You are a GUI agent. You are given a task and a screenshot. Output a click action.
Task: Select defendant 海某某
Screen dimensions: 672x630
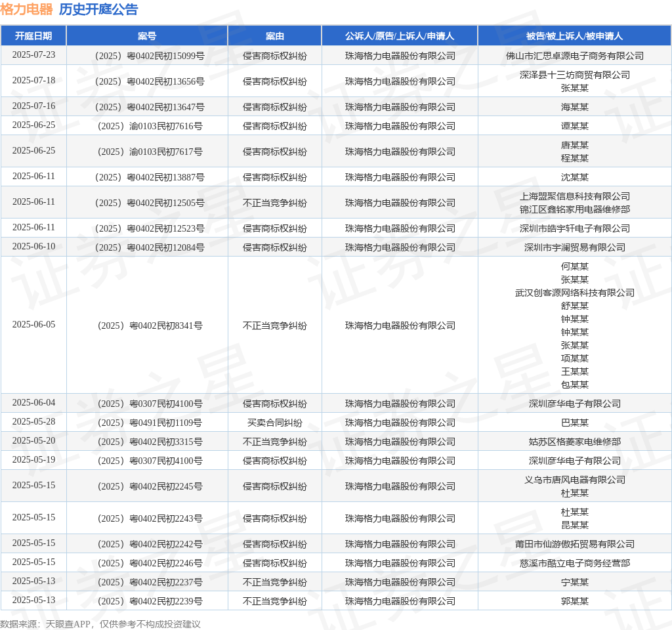575,107
